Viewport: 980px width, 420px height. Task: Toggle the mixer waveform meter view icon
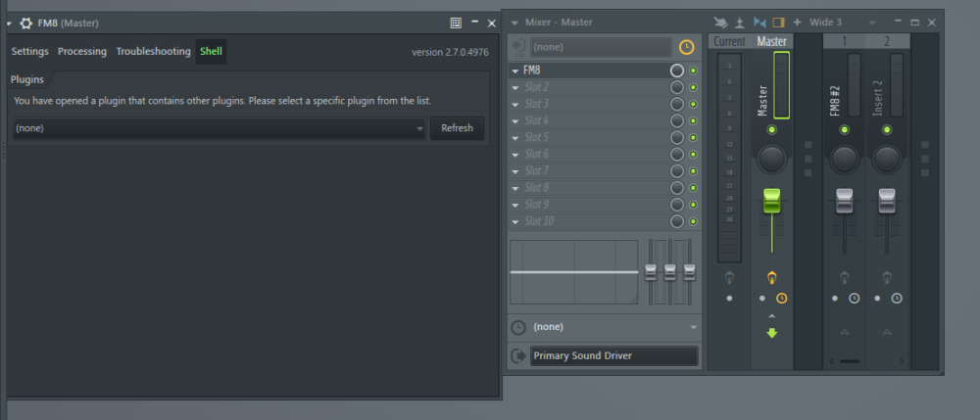click(x=759, y=23)
